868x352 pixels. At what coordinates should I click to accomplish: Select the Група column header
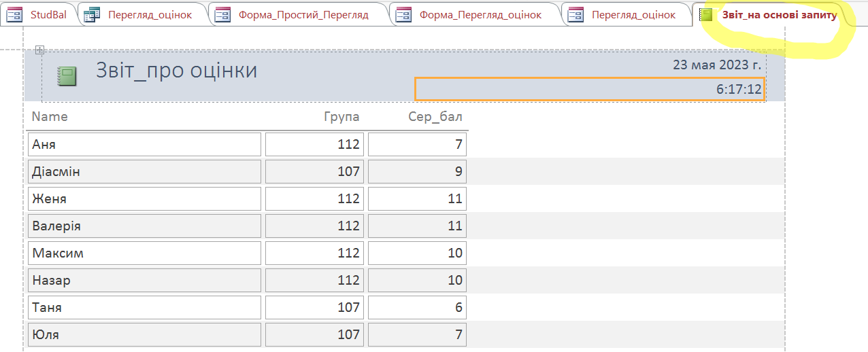coord(341,117)
